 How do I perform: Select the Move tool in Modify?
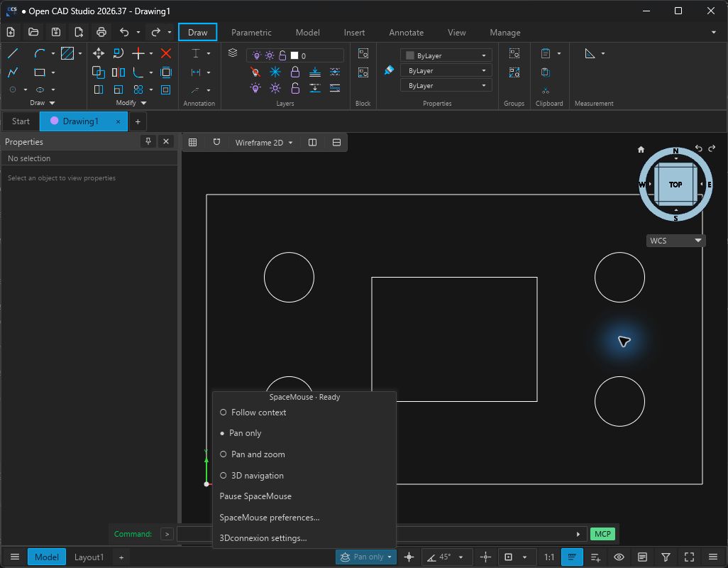click(x=99, y=53)
